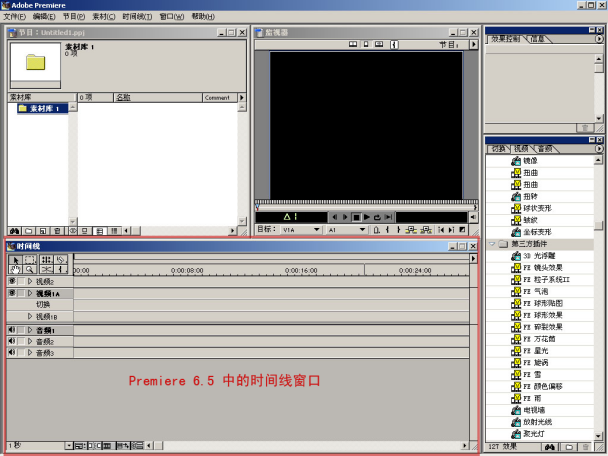Select the 素材库 1 bin
This screenshot has height=456, width=608.
click(x=43, y=109)
